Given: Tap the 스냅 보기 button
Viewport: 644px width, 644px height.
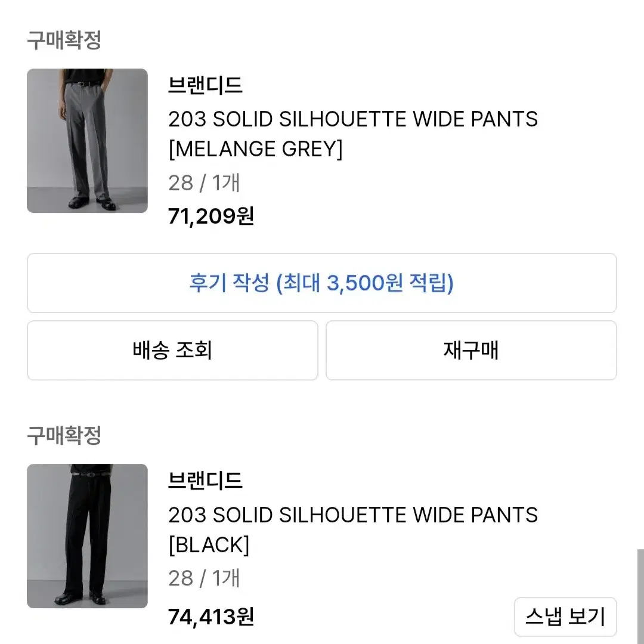Looking at the screenshot, I should 565,617.
